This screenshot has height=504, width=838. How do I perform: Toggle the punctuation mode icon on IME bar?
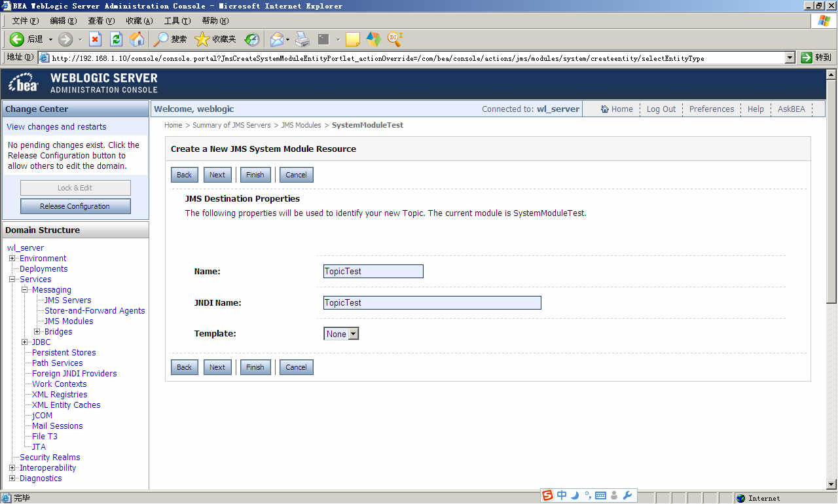(x=588, y=495)
